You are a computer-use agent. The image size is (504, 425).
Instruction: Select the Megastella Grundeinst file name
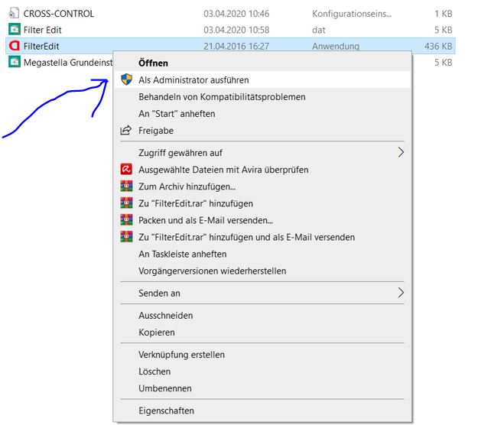(x=68, y=63)
